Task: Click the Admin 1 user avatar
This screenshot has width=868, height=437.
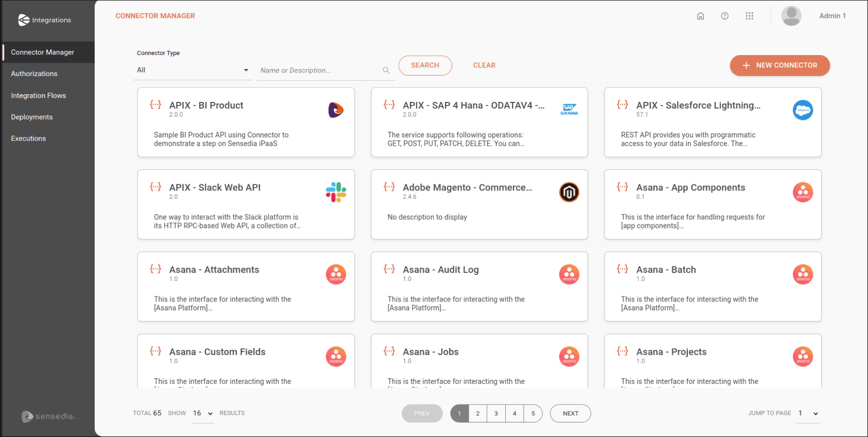Action: (x=791, y=16)
